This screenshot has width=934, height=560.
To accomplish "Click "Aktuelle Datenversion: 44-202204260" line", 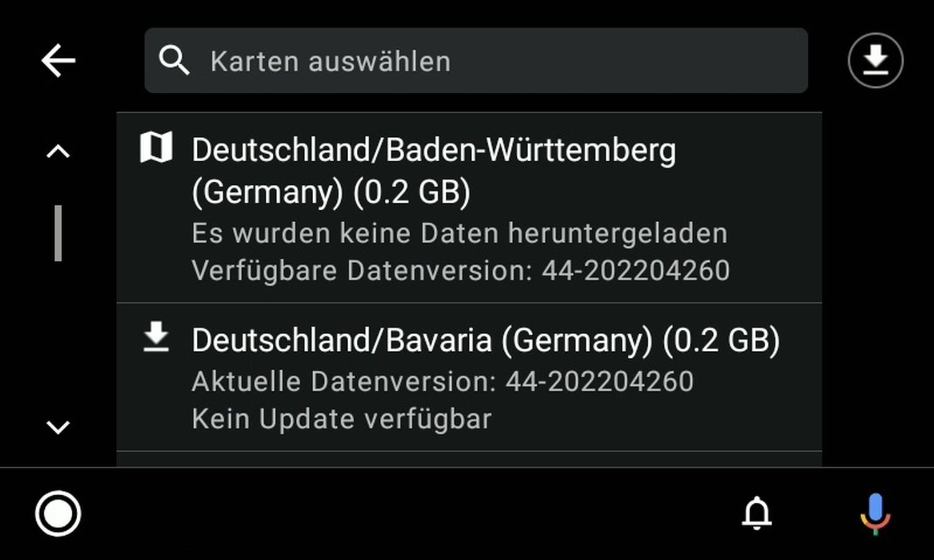I will [x=443, y=381].
